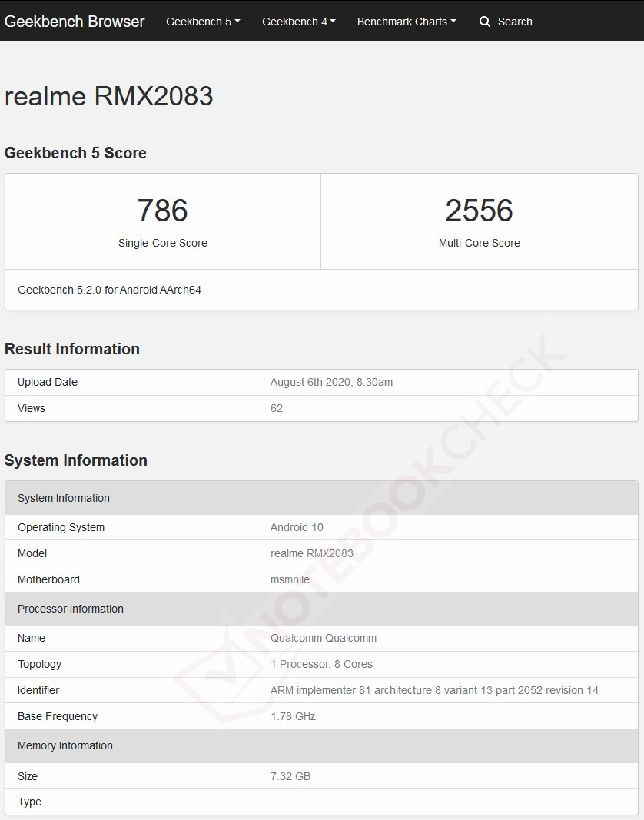The height and width of the screenshot is (820, 644).
Task: Open the Geekbench 5 dropdown menu
Action: 203,22
